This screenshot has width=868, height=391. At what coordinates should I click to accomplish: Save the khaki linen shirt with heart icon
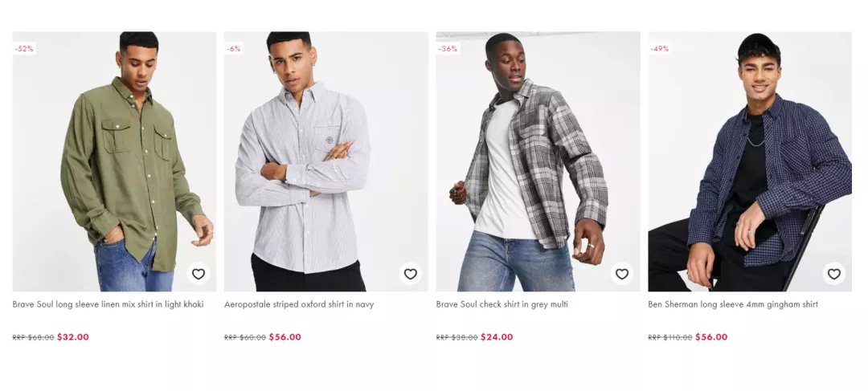point(199,274)
